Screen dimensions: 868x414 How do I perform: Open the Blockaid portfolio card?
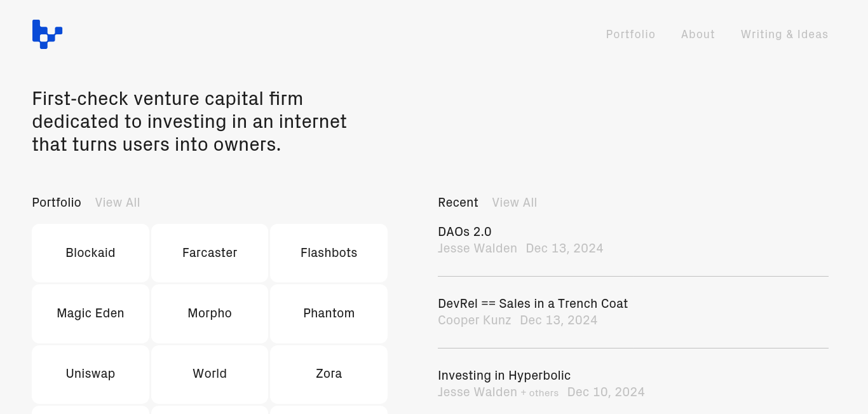90,253
